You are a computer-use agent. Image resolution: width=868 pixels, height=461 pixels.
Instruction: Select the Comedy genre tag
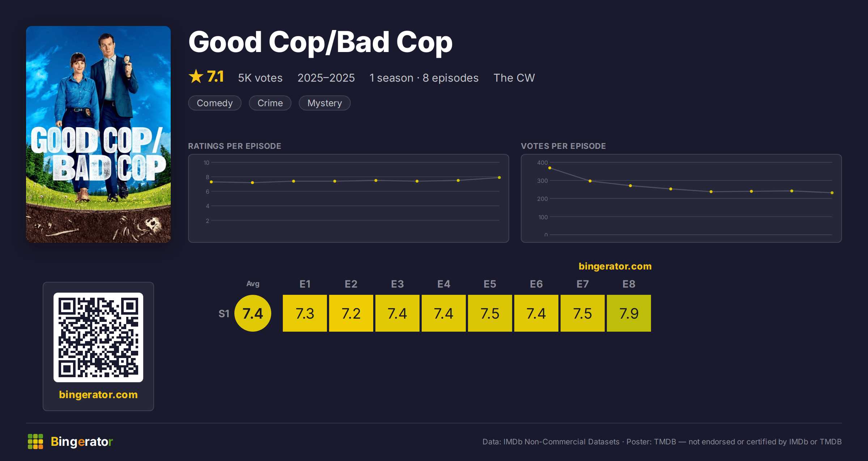point(215,103)
